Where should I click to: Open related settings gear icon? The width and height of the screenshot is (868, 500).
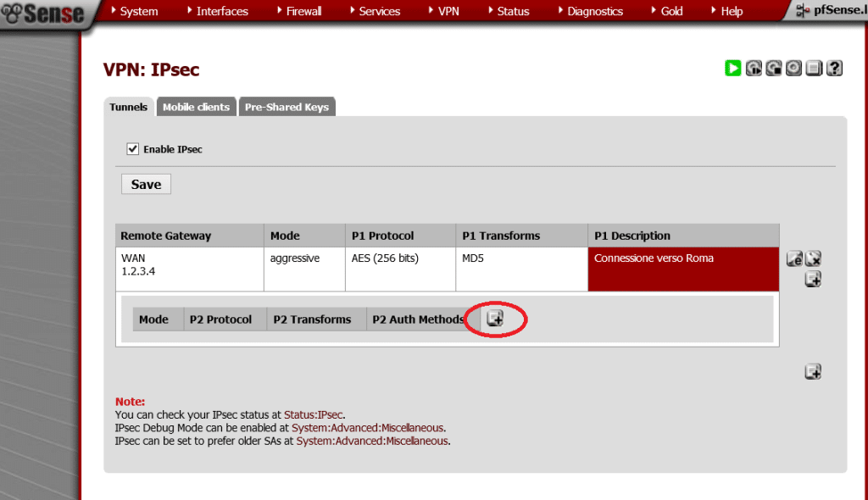point(793,69)
